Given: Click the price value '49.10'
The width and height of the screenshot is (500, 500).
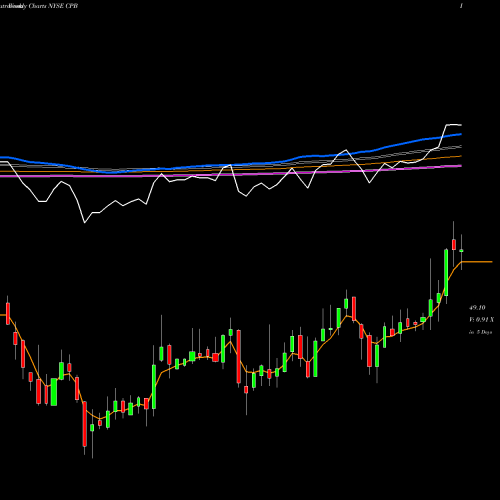Looking at the screenshot, I should (477, 308).
